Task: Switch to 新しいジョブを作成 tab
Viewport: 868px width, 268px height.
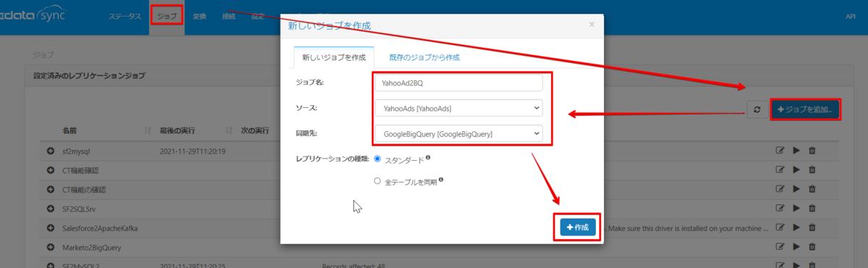Action: click(x=333, y=57)
